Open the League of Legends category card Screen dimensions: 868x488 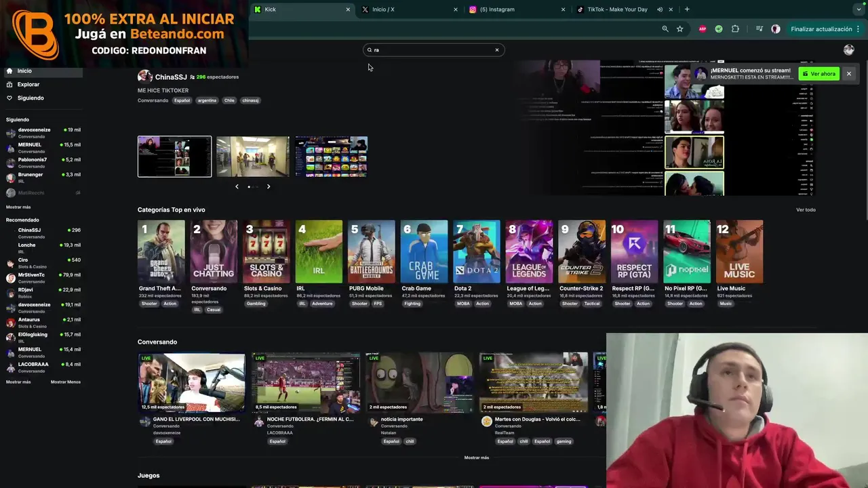point(530,251)
